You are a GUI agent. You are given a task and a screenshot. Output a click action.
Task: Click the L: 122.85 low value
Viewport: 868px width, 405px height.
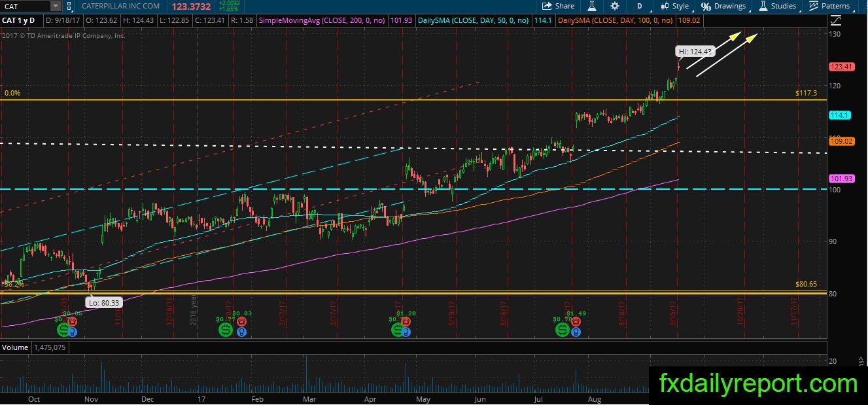click(176, 20)
